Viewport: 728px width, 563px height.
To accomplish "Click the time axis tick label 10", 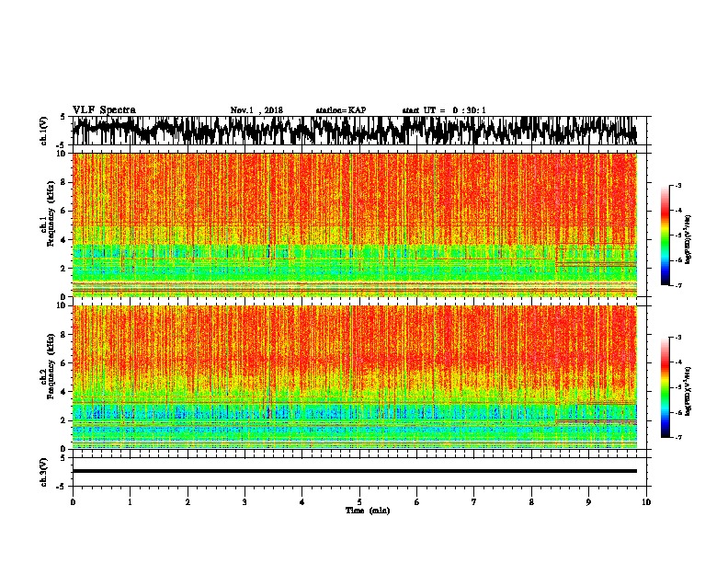I will click(646, 502).
